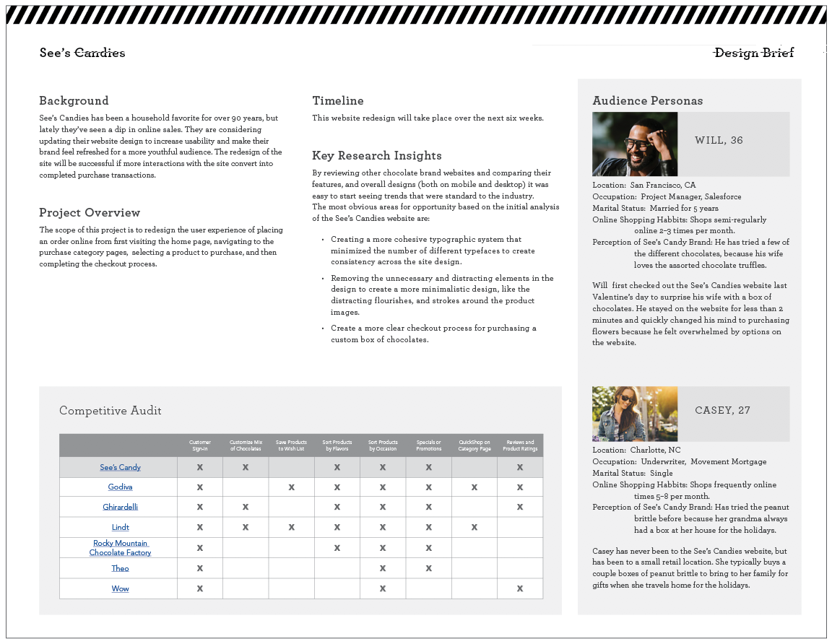Select the Background heading
This screenshot has width=832, height=644.
74,101
